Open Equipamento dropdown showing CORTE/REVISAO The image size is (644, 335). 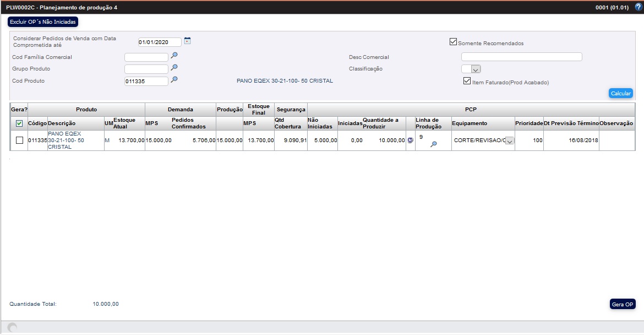[x=509, y=141]
